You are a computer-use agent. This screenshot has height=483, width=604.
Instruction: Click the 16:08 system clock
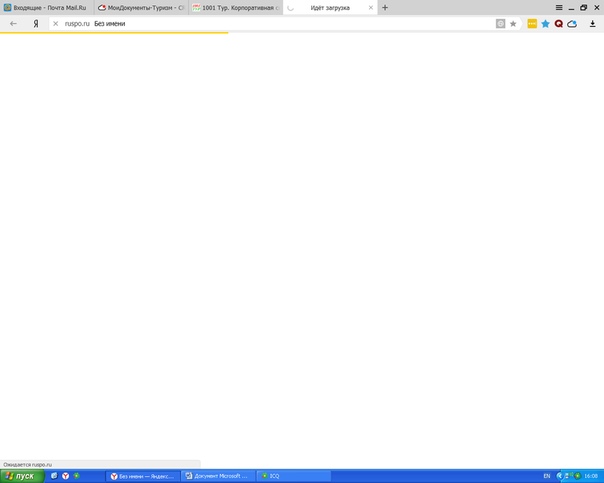coord(591,476)
